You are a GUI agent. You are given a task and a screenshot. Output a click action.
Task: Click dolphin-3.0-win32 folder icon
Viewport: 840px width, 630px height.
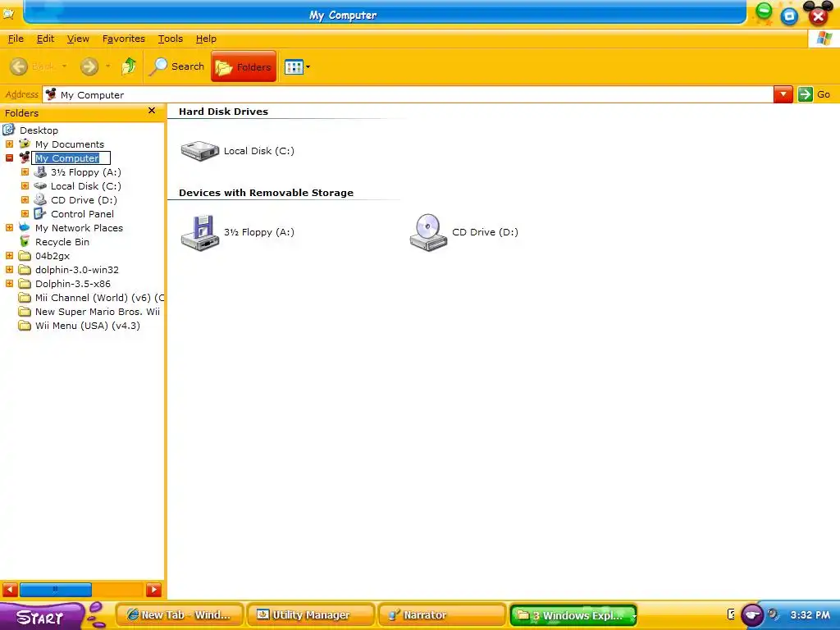25,269
